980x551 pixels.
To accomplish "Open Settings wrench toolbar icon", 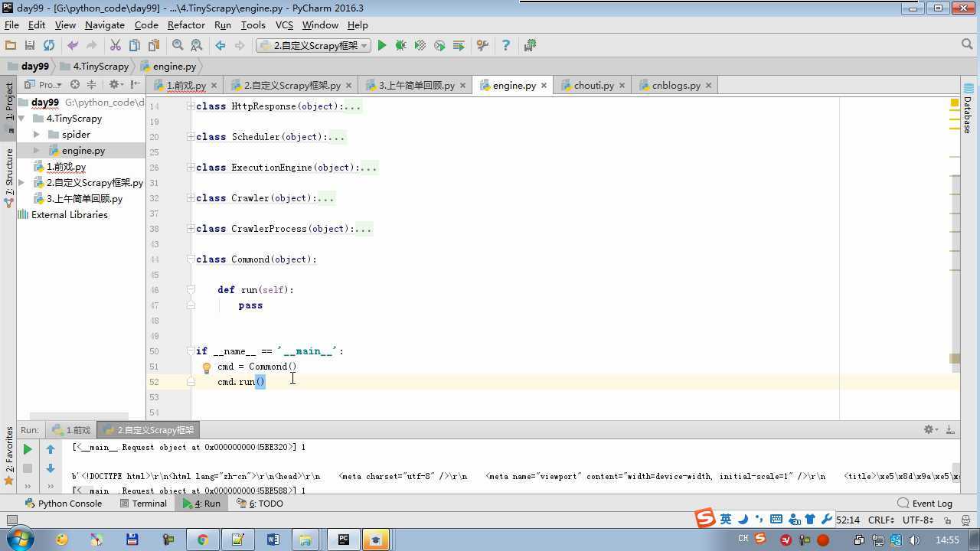I will click(482, 46).
